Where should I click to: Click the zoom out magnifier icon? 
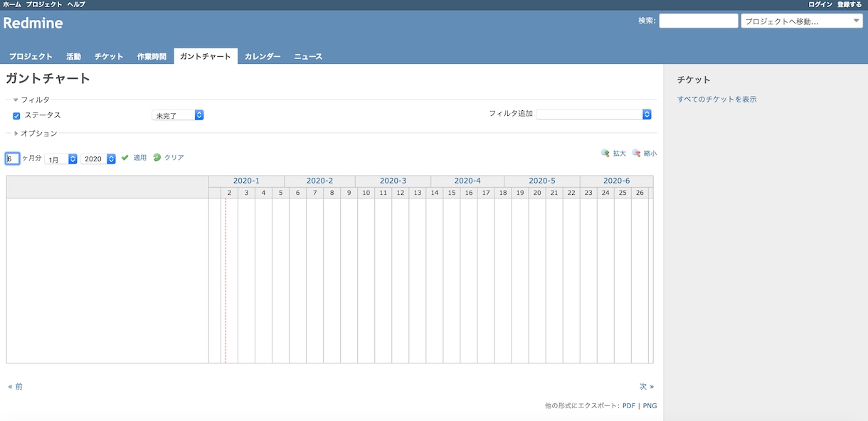pos(636,153)
